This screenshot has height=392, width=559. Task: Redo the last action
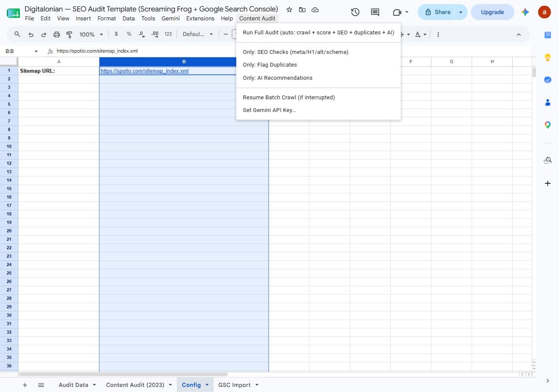click(43, 34)
